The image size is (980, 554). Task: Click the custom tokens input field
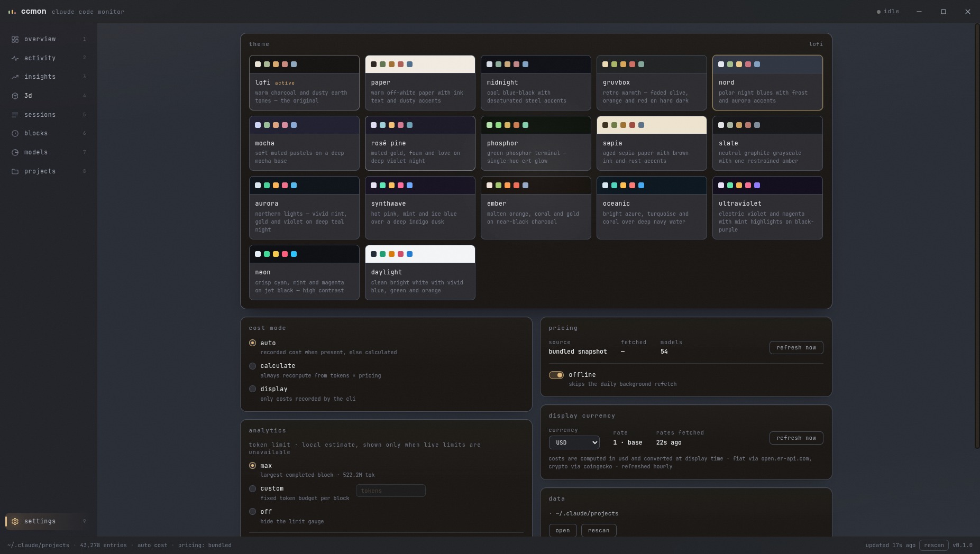click(x=390, y=491)
